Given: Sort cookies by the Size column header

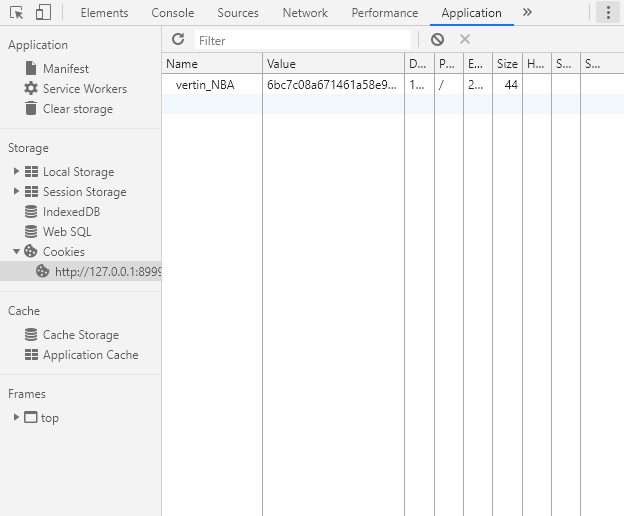Looking at the screenshot, I should 507,64.
